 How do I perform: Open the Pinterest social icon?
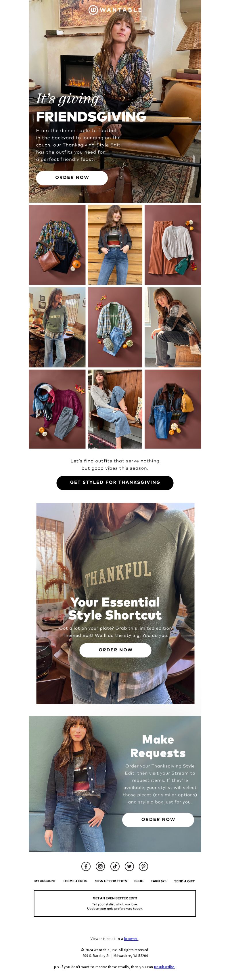(x=143, y=866)
